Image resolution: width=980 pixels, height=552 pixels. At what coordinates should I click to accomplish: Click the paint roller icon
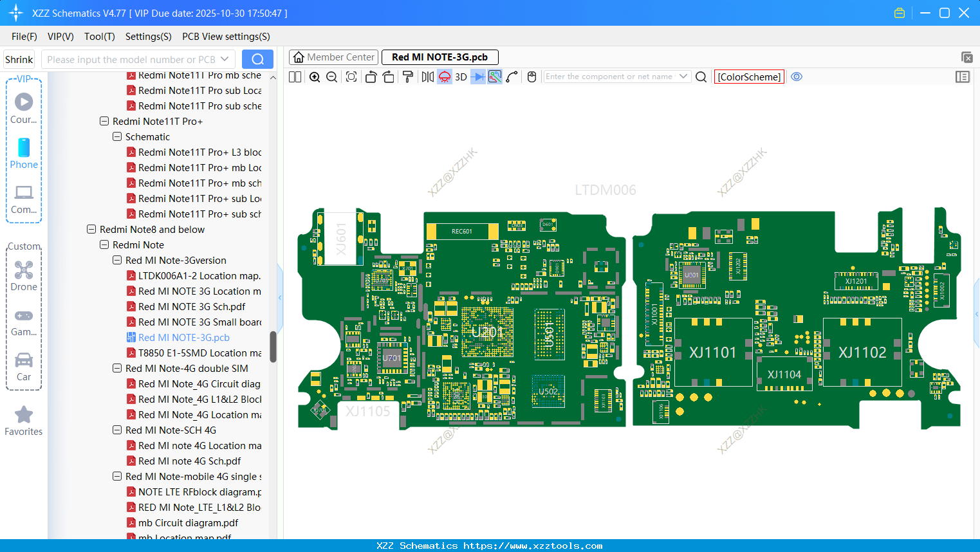click(408, 77)
